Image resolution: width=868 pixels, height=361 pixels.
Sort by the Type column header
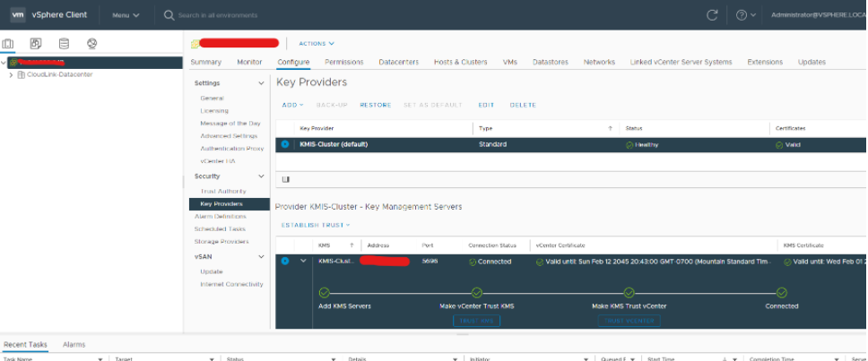pyautogui.click(x=485, y=128)
